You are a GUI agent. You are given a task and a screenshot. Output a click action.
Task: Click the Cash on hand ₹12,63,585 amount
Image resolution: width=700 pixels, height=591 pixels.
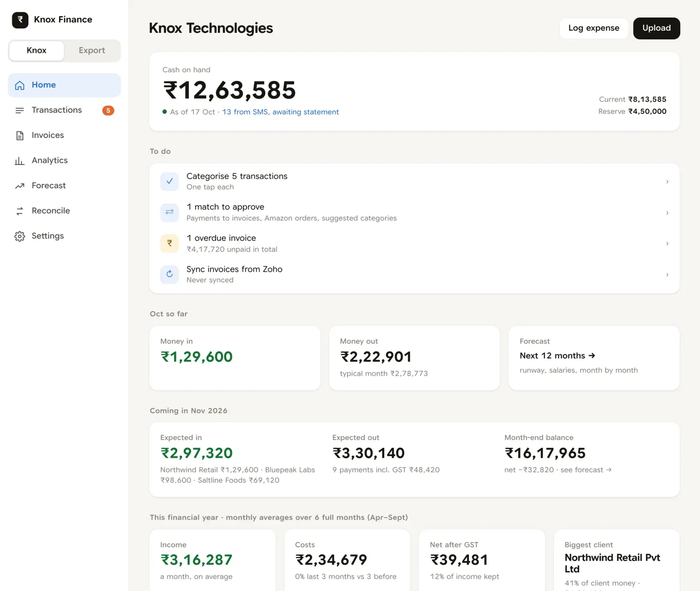pyautogui.click(x=229, y=90)
